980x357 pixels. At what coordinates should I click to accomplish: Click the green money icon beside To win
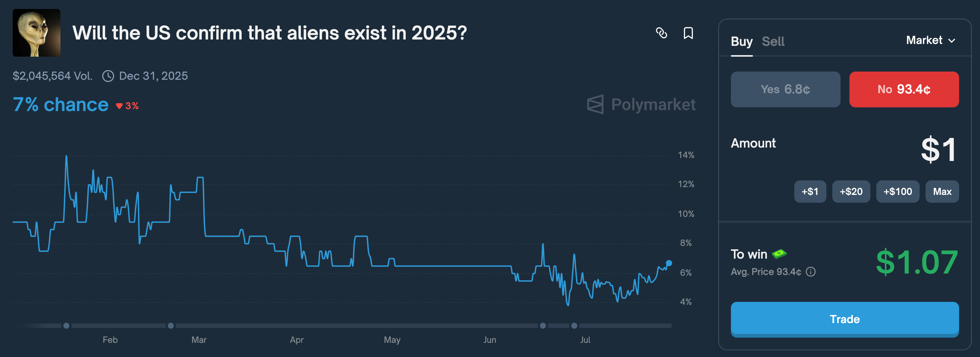779,253
